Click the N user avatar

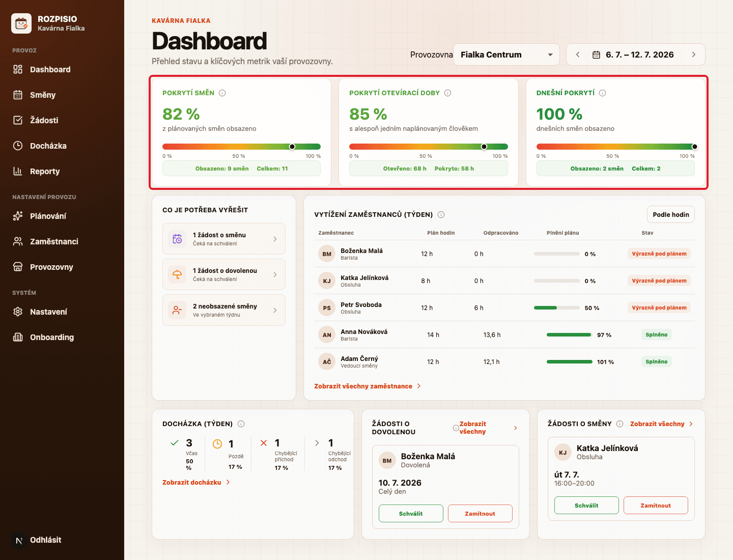19,540
